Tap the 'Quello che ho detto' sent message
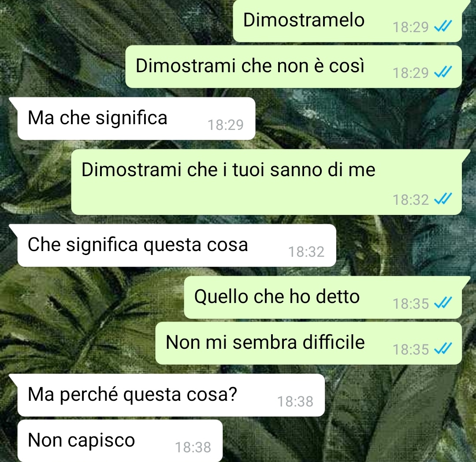This screenshot has height=462, width=476. [x=323, y=297]
